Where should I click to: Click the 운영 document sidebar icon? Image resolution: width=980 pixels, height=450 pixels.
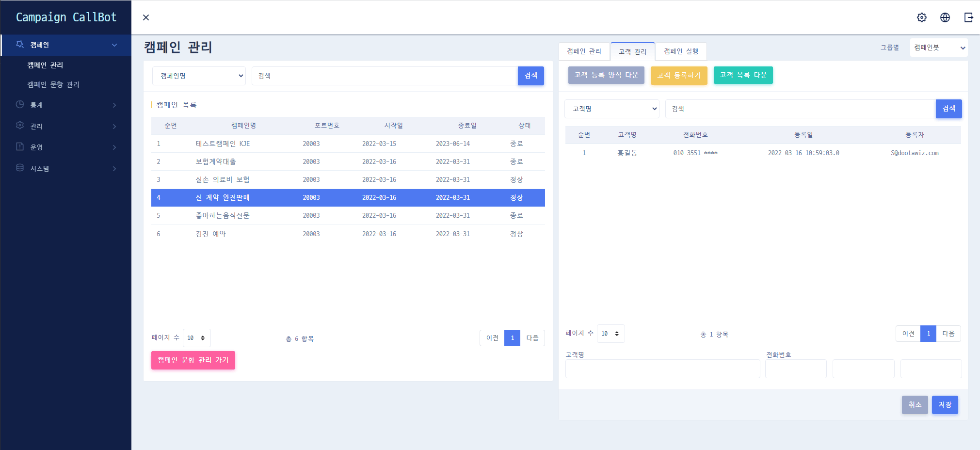tap(20, 146)
